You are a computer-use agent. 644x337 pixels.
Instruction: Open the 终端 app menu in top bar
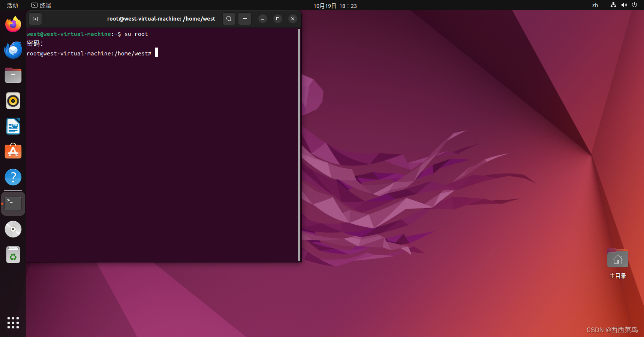point(41,5)
